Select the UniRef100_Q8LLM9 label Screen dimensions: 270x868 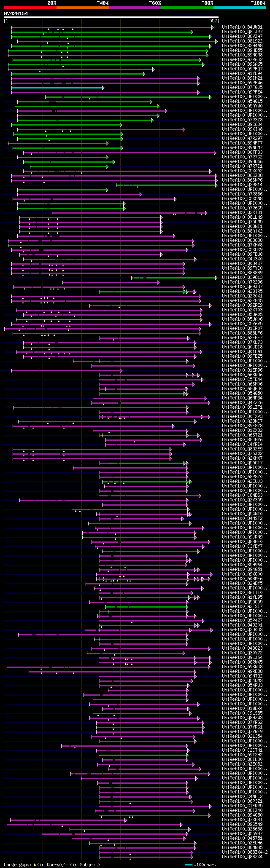click(x=242, y=217)
